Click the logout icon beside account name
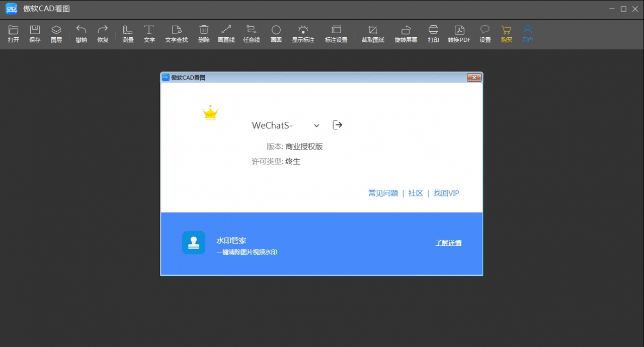 338,125
